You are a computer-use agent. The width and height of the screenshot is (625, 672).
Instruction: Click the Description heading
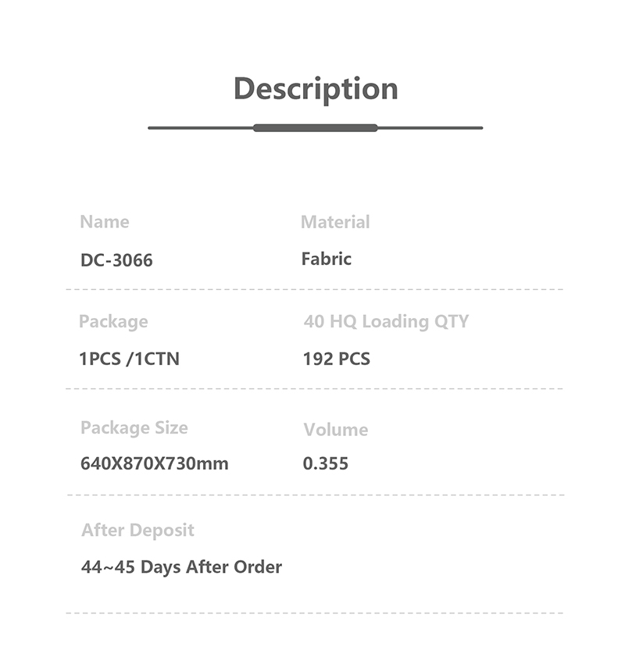pos(316,88)
